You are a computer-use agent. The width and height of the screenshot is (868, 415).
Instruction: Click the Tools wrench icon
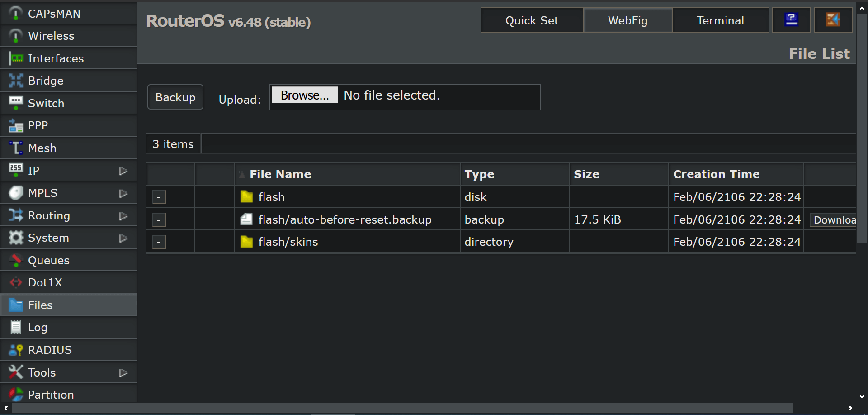pyautogui.click(x=15, y=372)
